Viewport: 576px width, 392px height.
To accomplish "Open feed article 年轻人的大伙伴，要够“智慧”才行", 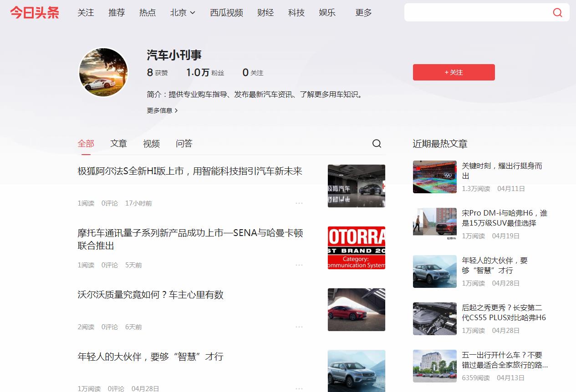I will pos(150,357).
